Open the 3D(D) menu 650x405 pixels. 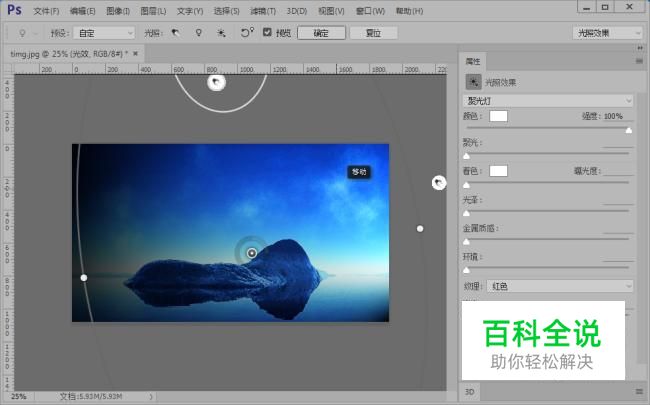[297, 11]
